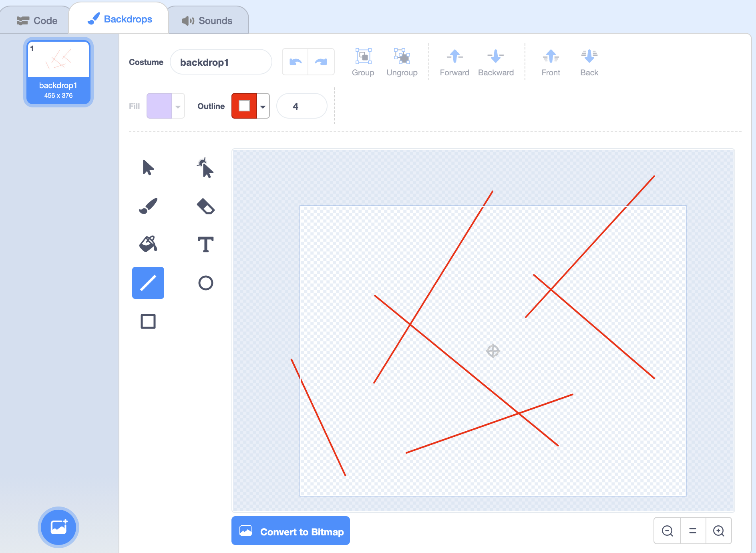Image resolution: width=756 pixels, height=553 pixels.
Task: Open the Fill color dropdown arrow
Action: (178, 106)
